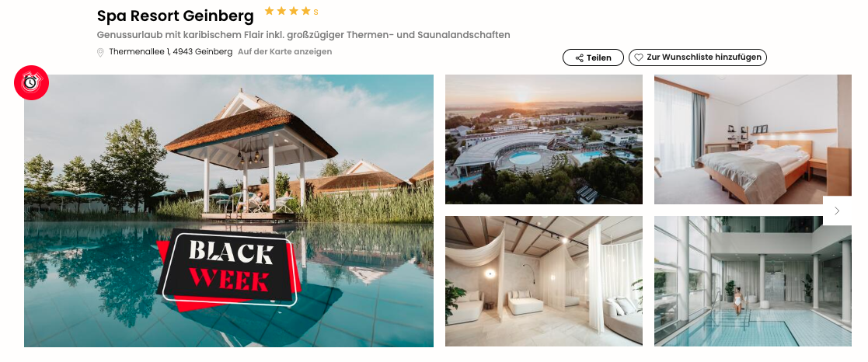Click the map pin location icon

100,52
